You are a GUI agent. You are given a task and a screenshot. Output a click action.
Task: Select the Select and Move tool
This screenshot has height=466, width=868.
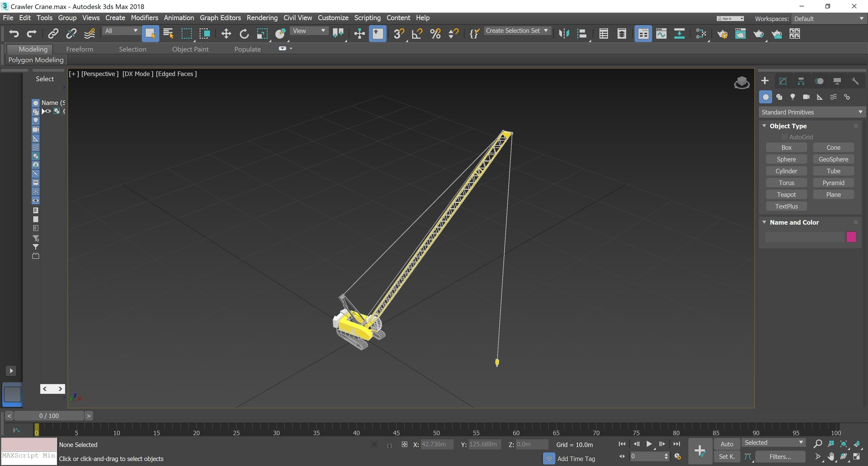pyautogui.click(x=226, y=33)
